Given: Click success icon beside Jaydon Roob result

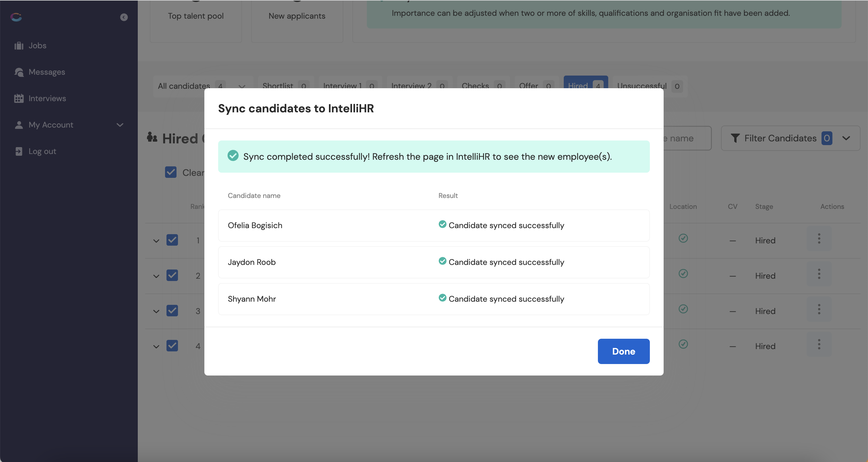Looking at the screenshot, I should [442, 261].
